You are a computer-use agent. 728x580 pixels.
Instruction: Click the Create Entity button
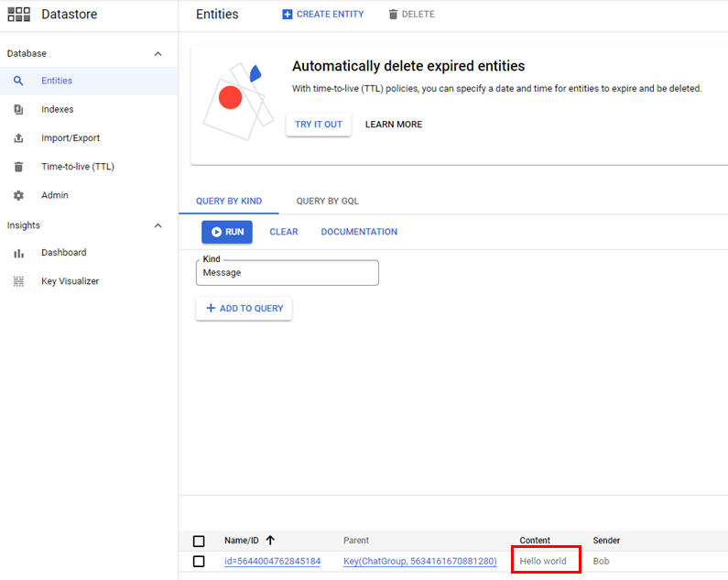point(322,15)
